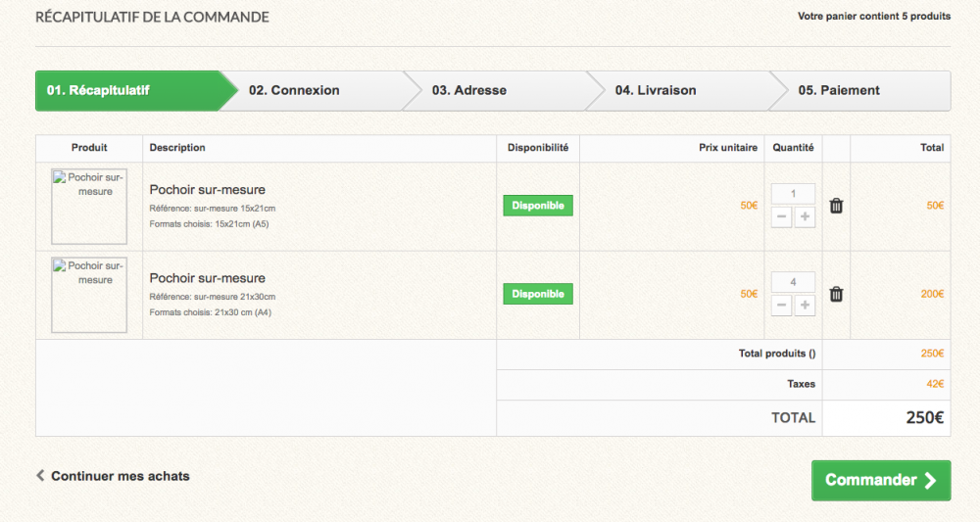
Task: Jump to the 05. Paiement step
Action: tap(839, 90)
